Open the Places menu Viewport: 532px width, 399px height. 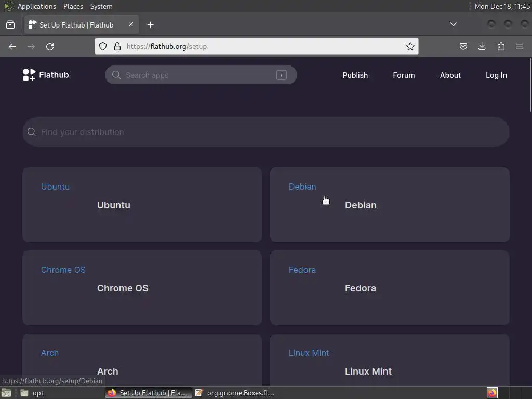73,6
